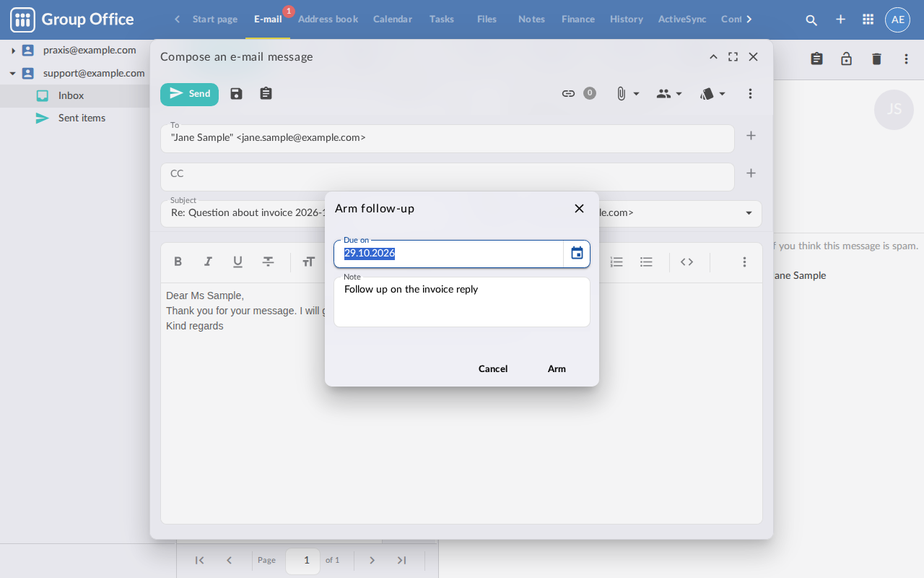The height and width of the screenshot is (578, 924).
Task: Open the global search icon
Action: (x=811, y=20)
